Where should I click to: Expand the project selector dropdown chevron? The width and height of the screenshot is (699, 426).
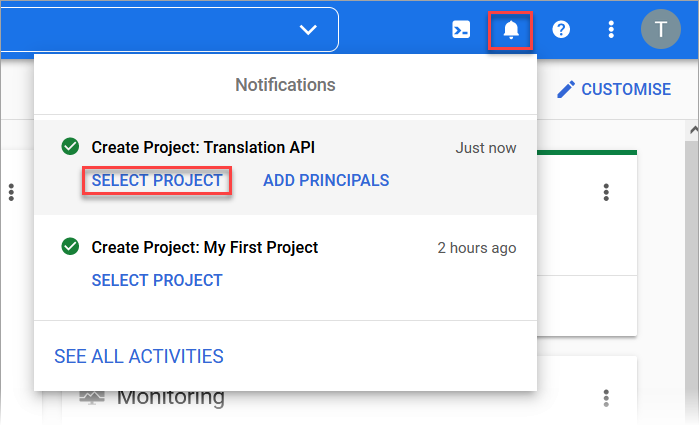[308, 30]
